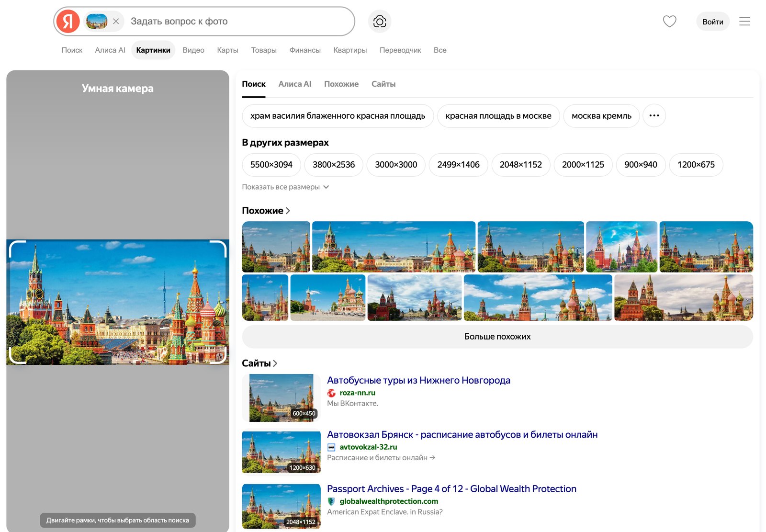Open the 'Финансы' section
The height and width of the screenshot is (532, 766).
coord(305,50)
